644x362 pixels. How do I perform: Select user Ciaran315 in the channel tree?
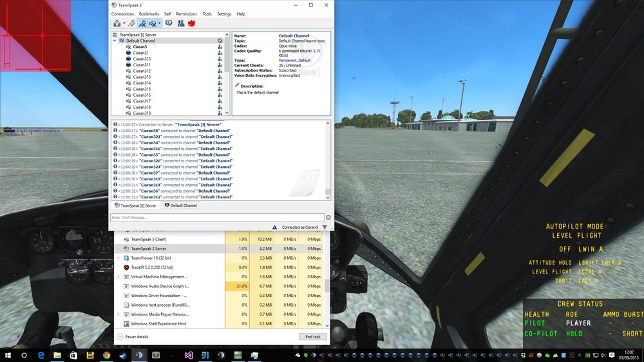coord(142,89)
